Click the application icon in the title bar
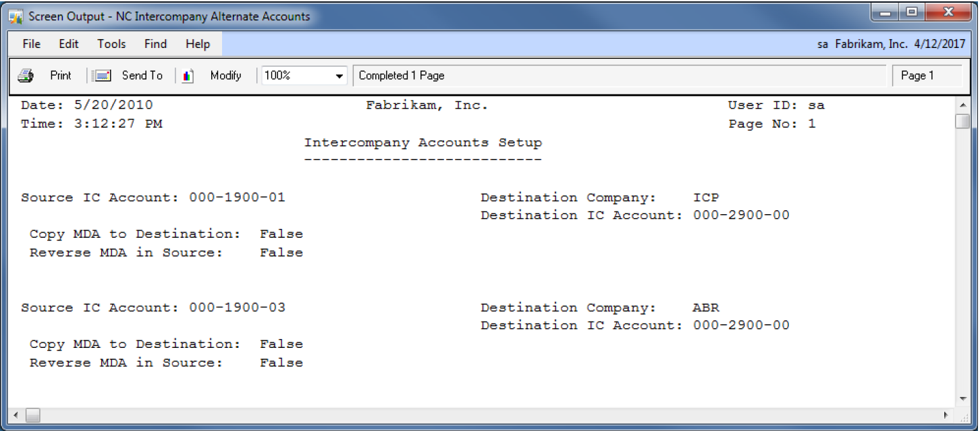980x431 pixels. (x=16, y=16)
